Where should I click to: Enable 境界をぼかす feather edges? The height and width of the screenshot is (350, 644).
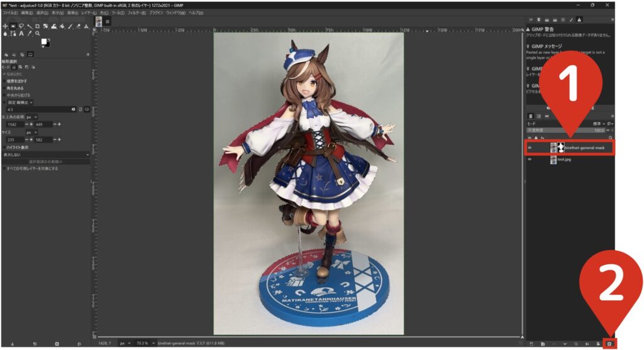4,81
